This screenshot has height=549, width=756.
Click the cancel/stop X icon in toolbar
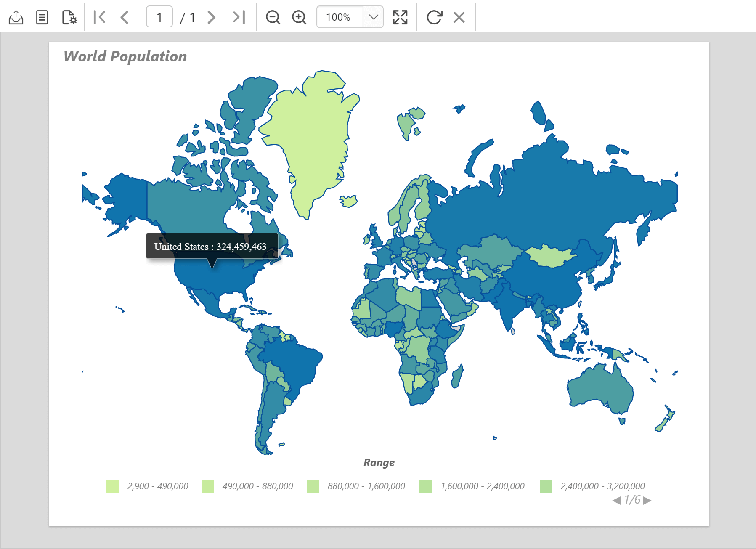coord(459,17)
